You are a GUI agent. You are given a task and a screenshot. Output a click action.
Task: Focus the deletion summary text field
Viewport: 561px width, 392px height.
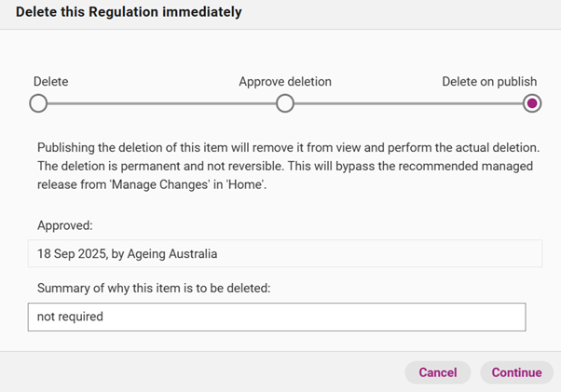[277, 317]
